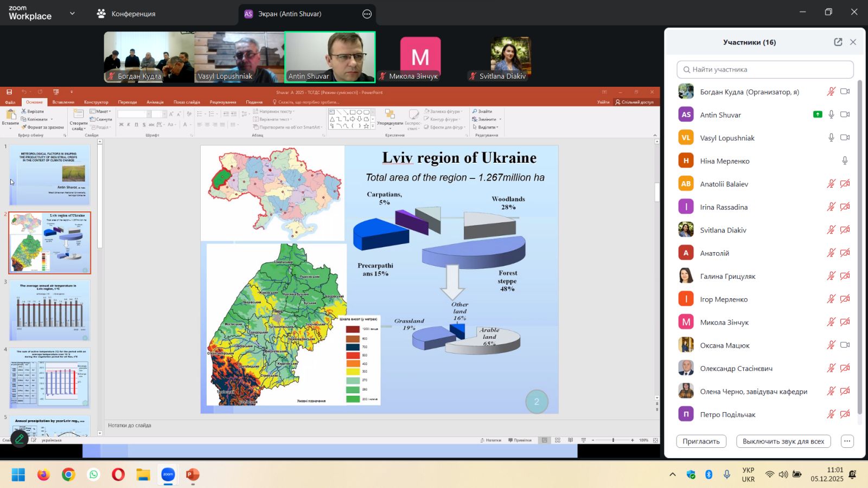The image size is (868, 488).
Task: Select the Экран (Antin Shuvar) tab
Action: 290,14
